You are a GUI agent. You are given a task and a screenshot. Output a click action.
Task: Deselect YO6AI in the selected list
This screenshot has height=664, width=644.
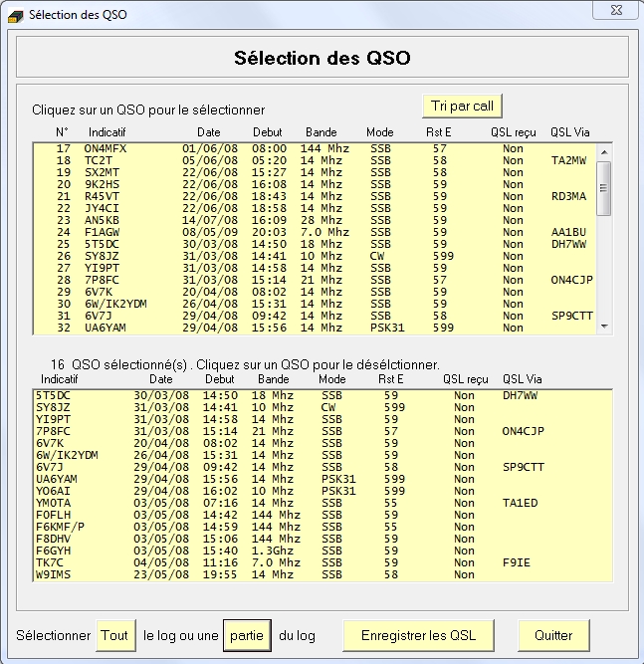322,491
